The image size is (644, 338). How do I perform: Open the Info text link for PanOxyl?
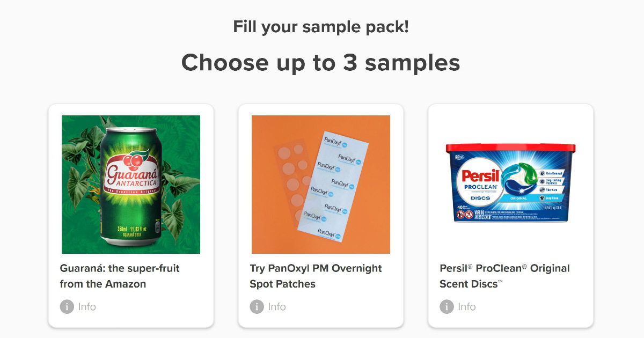click(277, 307)
